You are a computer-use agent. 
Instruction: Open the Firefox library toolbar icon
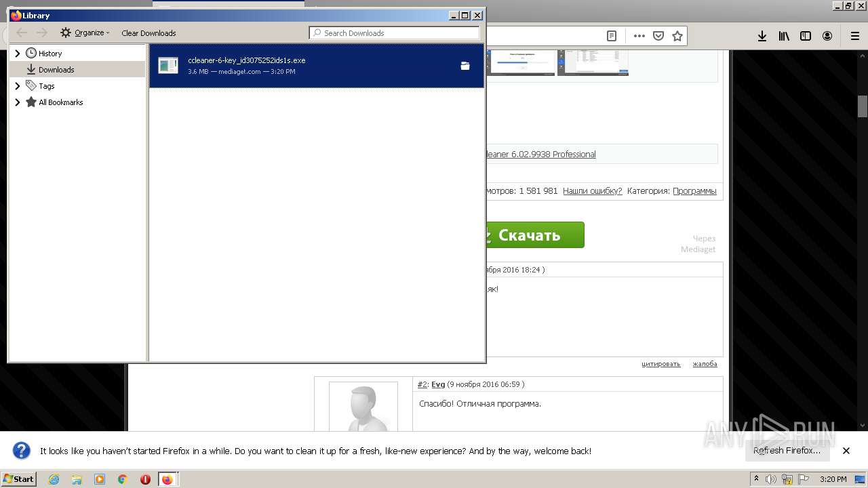coord(784,36)
